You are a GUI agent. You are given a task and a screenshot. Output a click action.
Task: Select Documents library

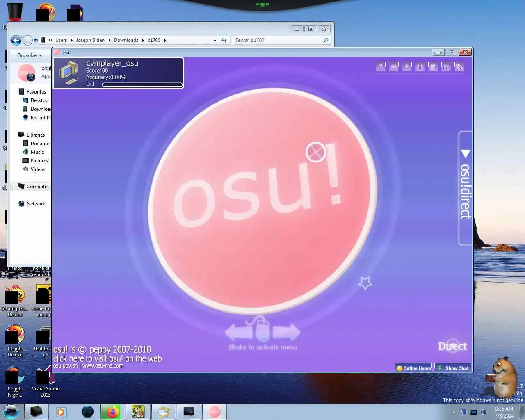(37, 144)
